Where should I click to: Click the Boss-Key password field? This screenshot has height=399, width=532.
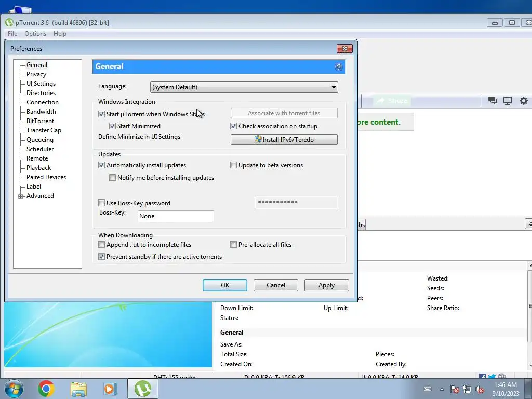296,203
